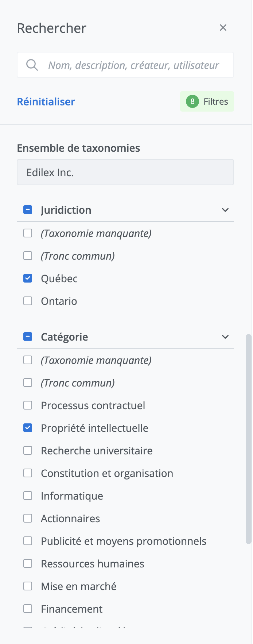Viewport: 253px width, 644px height.
Task: Click Réinitialiser to reset filters
Action: [x=46, y=102]
